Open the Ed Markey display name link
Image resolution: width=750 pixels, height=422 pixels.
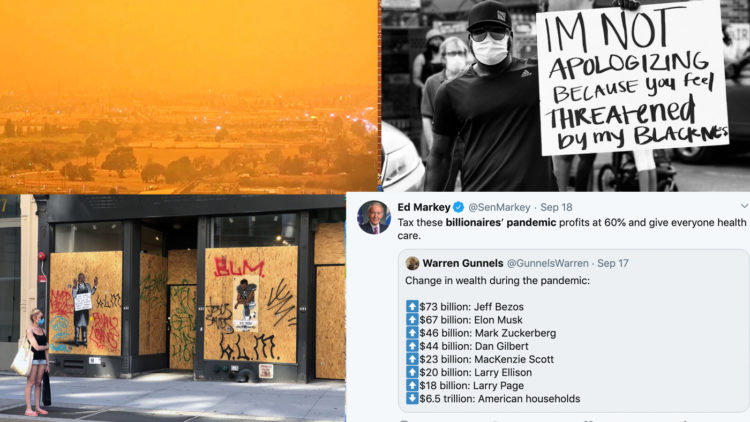424,207
